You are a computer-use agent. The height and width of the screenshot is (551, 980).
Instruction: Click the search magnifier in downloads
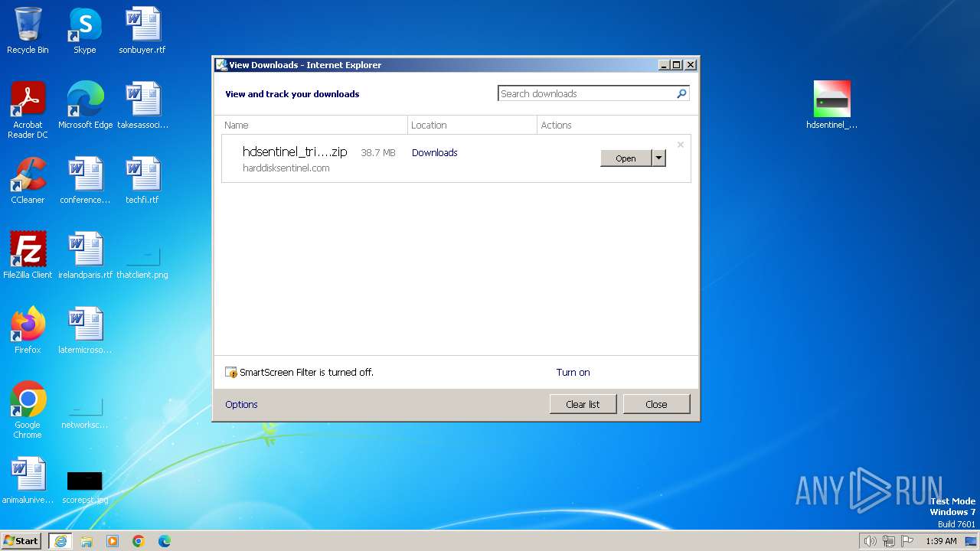pyautogui.click(x=681, y=93)
